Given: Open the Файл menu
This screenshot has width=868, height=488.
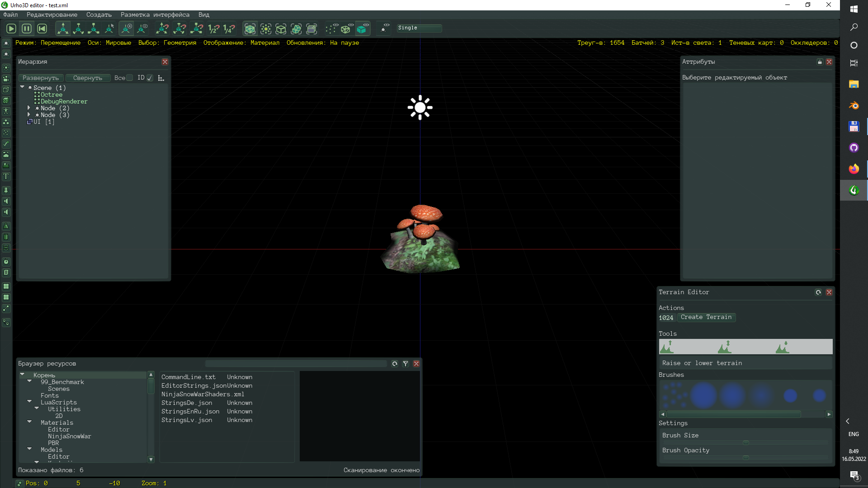Looking at the screenshot, I should (10, 14).
